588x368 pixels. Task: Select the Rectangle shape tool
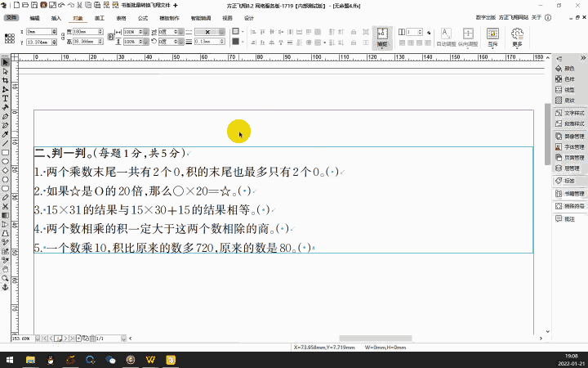pyautogui.click(x=5, y=152)
